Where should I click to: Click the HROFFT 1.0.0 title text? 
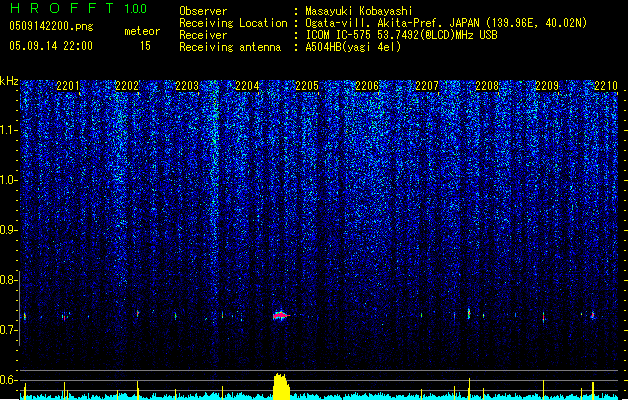coord(78,8)
